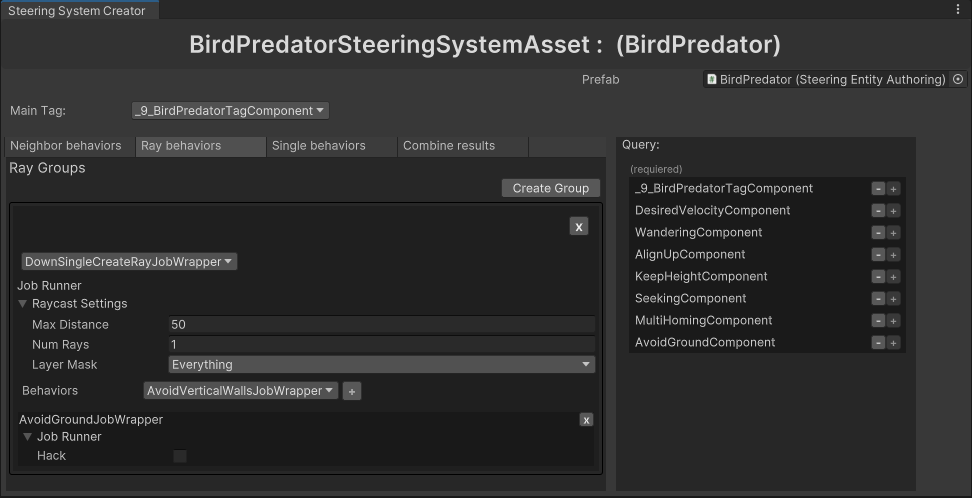972x498 pixels.
Task: Click minus button beside SeekingComponent
Action: [878, 299]
